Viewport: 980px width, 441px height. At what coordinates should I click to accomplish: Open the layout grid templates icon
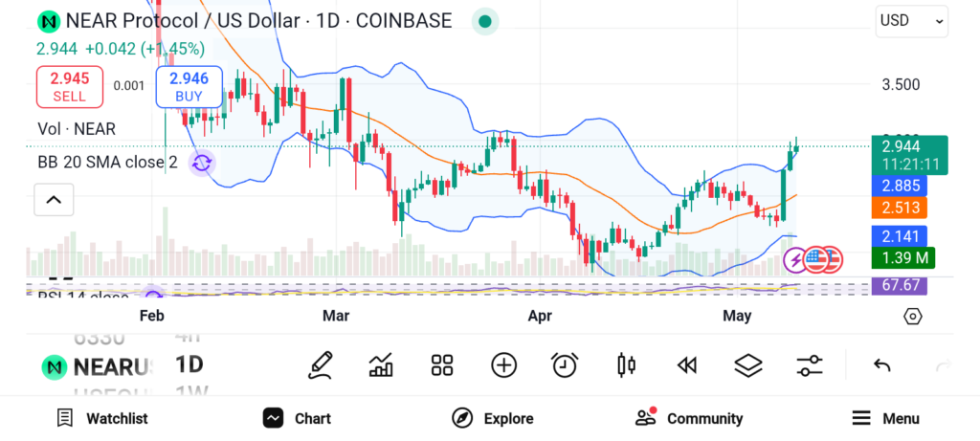441,364
